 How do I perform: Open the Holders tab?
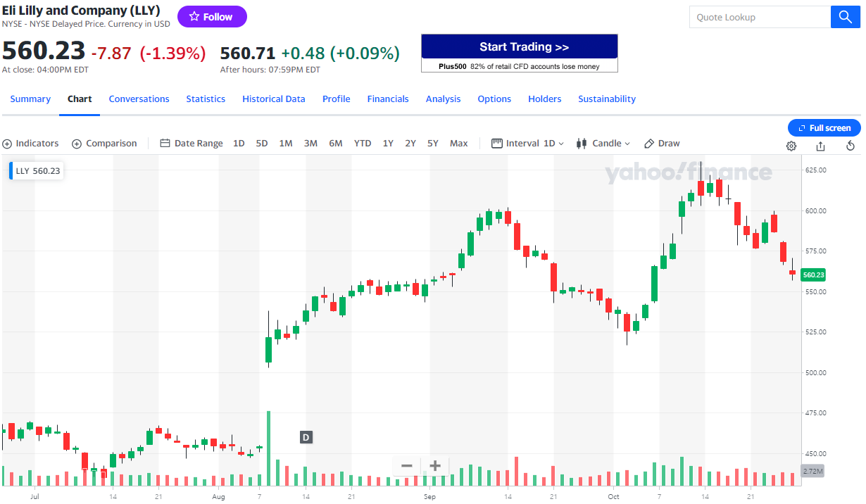[x=545, y=99]
